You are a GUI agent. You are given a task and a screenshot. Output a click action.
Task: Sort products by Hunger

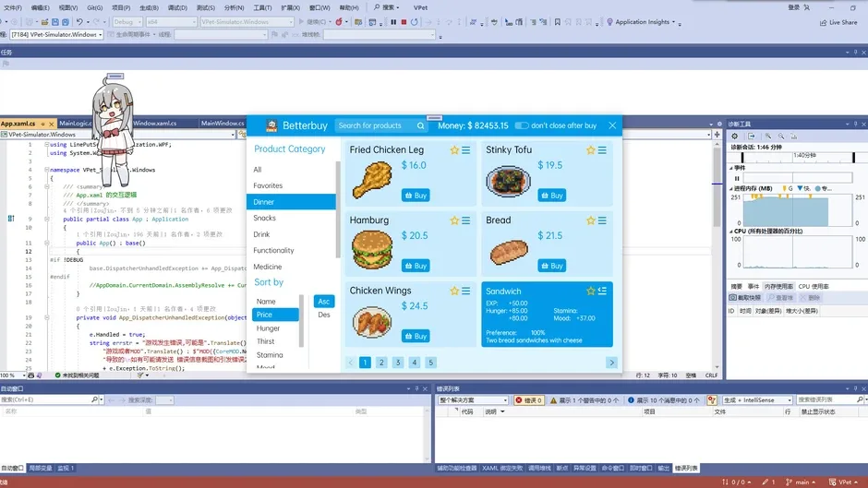click(x=276, y=328)
